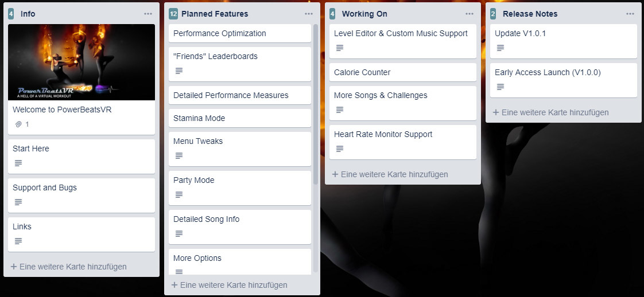Open the Release Notes list options menu
644x297 pixels.
[630, 14]
